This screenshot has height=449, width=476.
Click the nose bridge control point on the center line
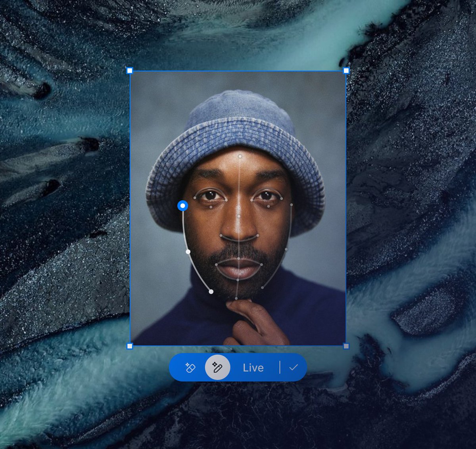click(x=239, y=217)
